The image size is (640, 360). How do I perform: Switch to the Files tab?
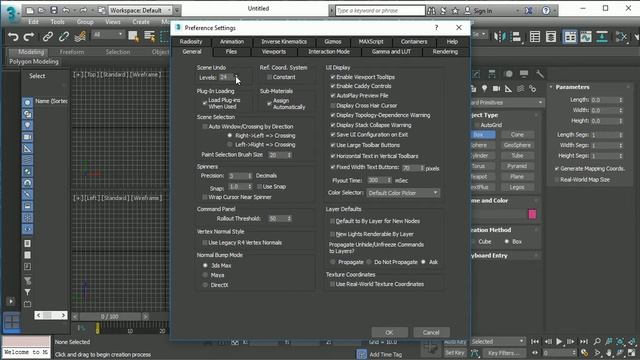(231, 51)
